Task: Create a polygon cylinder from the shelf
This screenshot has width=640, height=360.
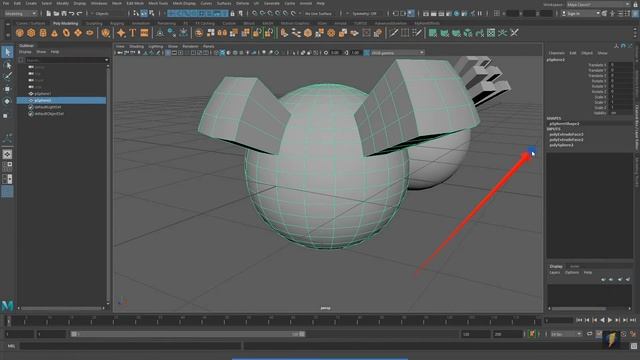Action: [43, 33]
